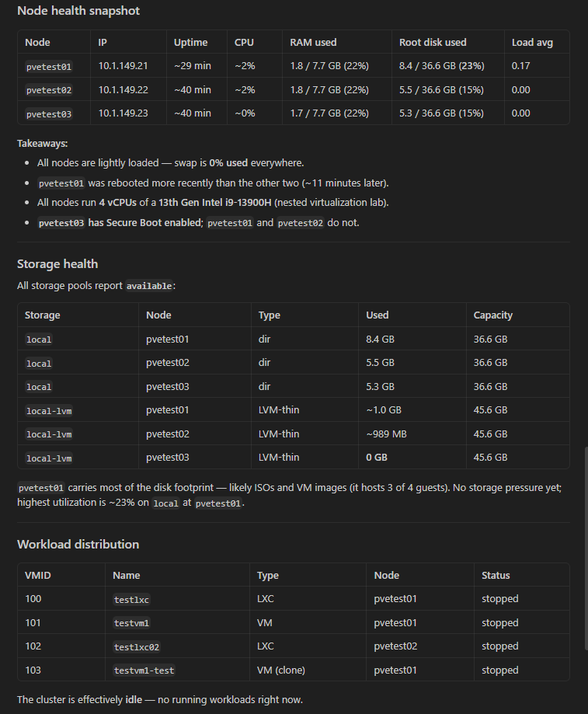Click the vertical scrollbar thumb on right edge
The width and height of the screenshot is (588, 714).
tap(586, 549)
